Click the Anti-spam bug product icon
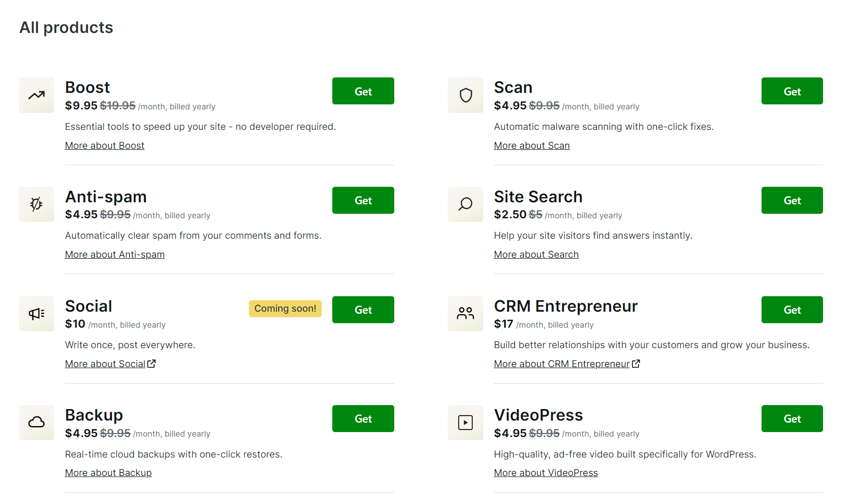The width and height of the screenshot is (844, 504). pos(36,204)
